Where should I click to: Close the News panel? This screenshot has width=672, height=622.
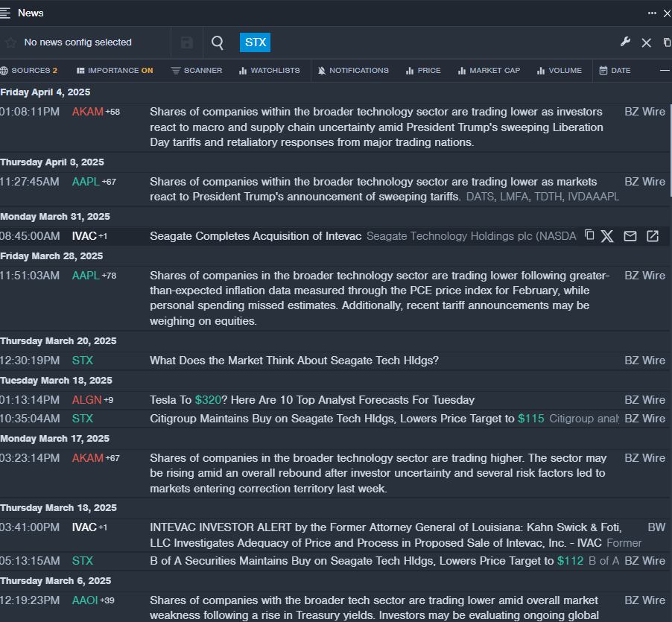tap(667, 13)
